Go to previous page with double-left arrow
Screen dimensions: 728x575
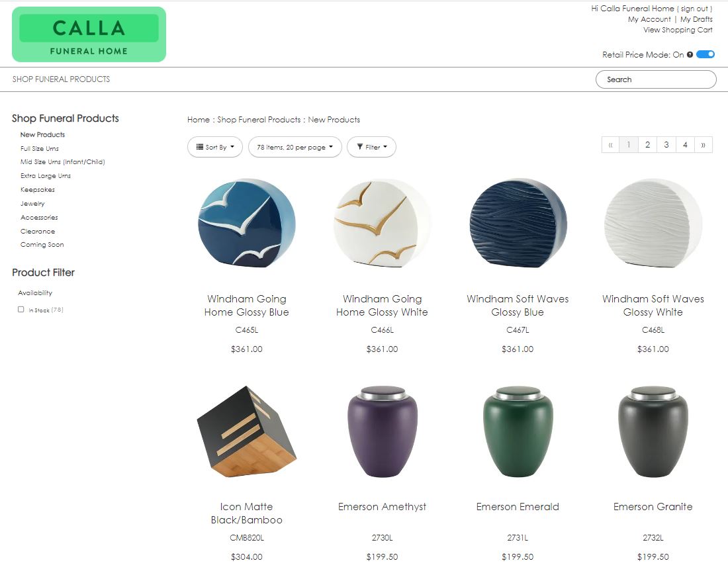610,145
